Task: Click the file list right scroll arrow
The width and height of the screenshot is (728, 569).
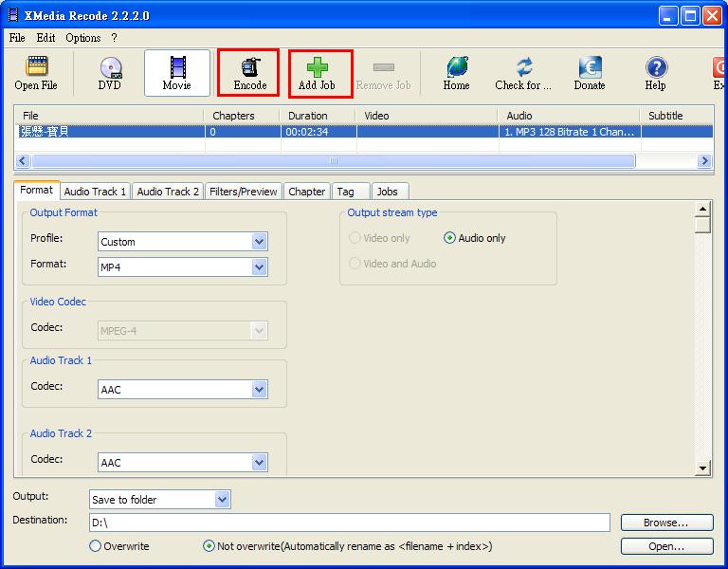Action: [705, 160]
